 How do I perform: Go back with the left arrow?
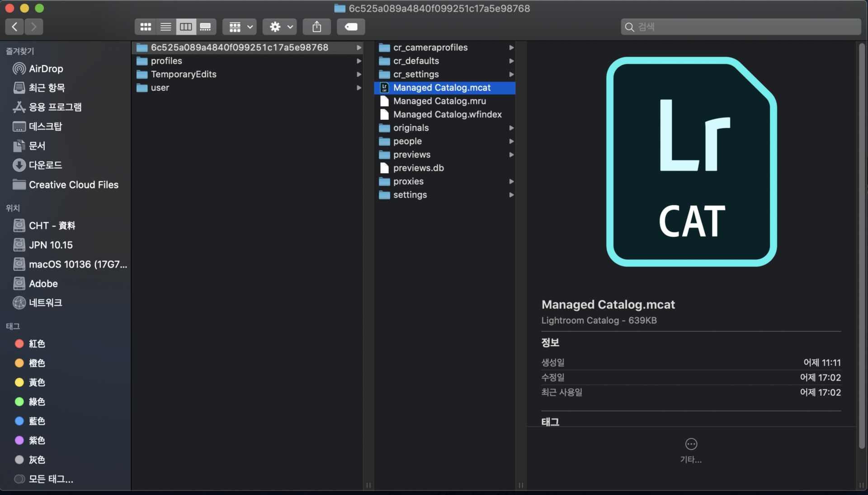(x=15, y=27)
